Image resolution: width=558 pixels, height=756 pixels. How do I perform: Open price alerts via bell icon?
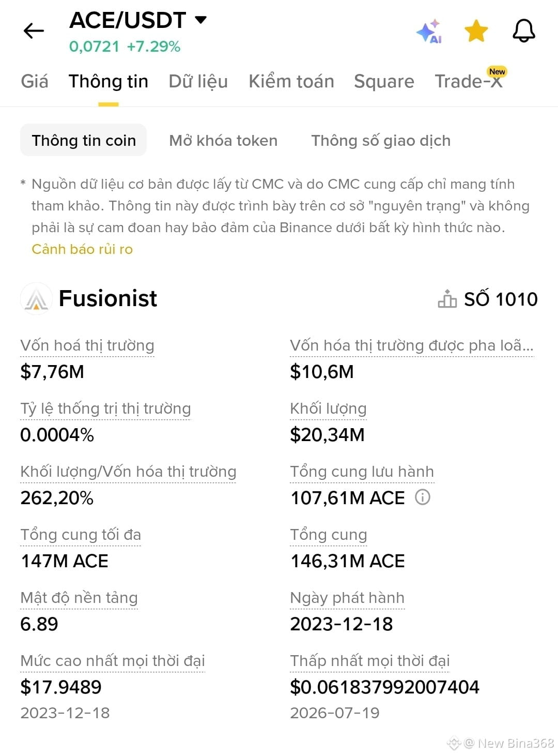click(x=523, y=31)
